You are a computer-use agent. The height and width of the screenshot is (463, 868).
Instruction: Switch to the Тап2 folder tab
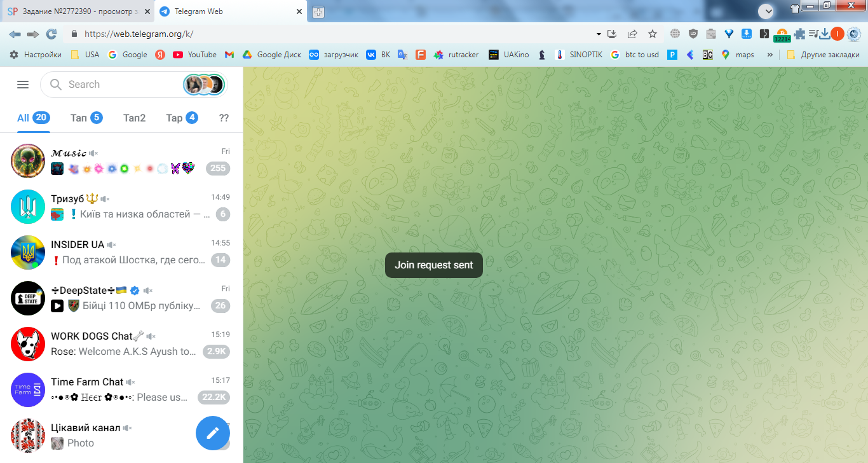coord(134,118)
